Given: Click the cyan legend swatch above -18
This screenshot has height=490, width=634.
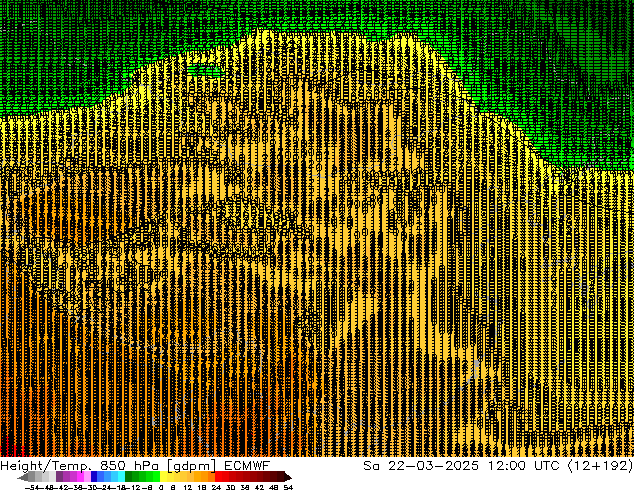Looking at the screenshot, I should [121, 476].
